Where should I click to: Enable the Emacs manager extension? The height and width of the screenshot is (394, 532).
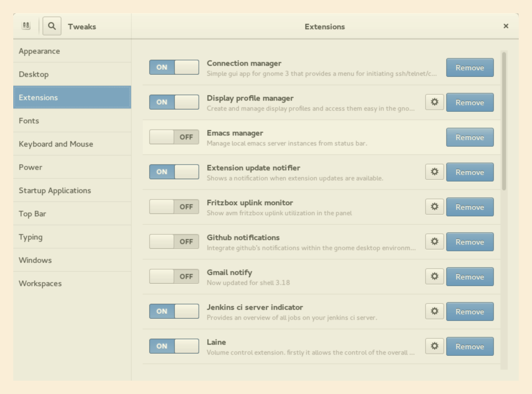point(174,137)
